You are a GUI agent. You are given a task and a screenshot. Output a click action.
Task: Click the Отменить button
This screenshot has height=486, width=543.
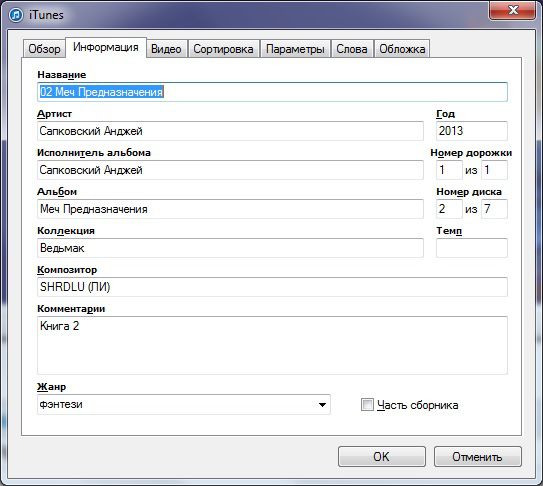[478, 457]
